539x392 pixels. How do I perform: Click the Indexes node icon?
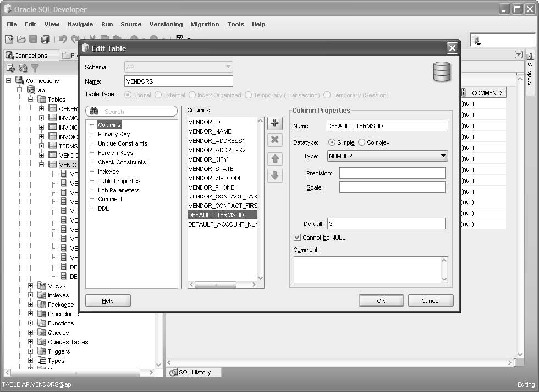42,295
